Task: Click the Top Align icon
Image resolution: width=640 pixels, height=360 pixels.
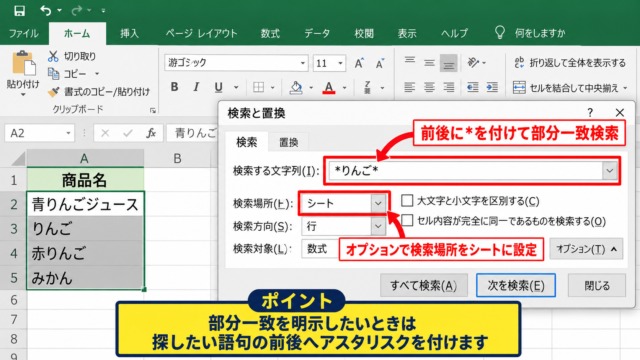Action: [x=410, y=61]
